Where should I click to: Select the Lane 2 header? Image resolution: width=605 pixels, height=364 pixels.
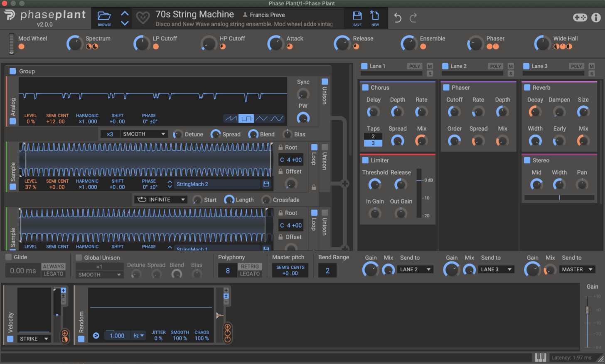(459, 66)
